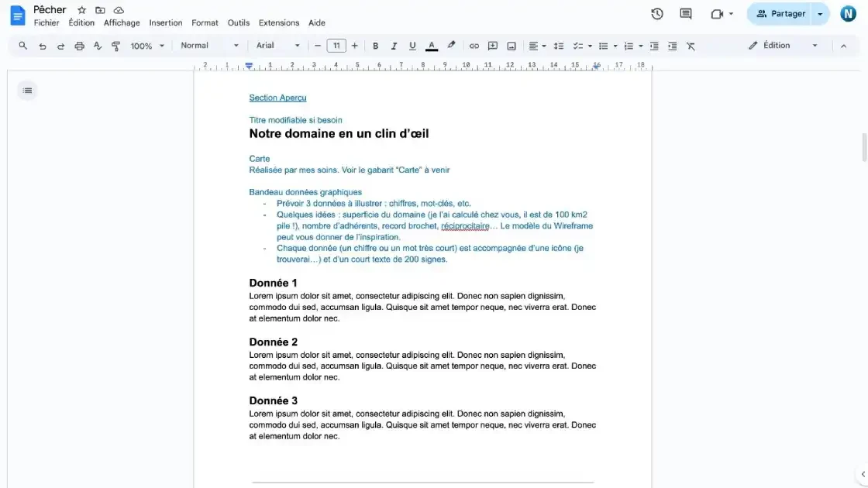The image size is (868, 488).
Task: Open the account avatar N
Action: click(848, 14)
